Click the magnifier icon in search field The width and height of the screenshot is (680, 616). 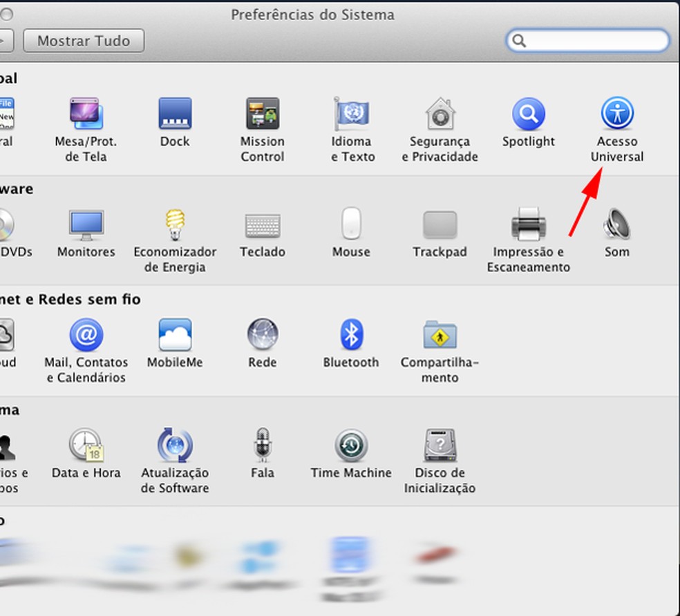pyautogui.click(x=519, y=41)
